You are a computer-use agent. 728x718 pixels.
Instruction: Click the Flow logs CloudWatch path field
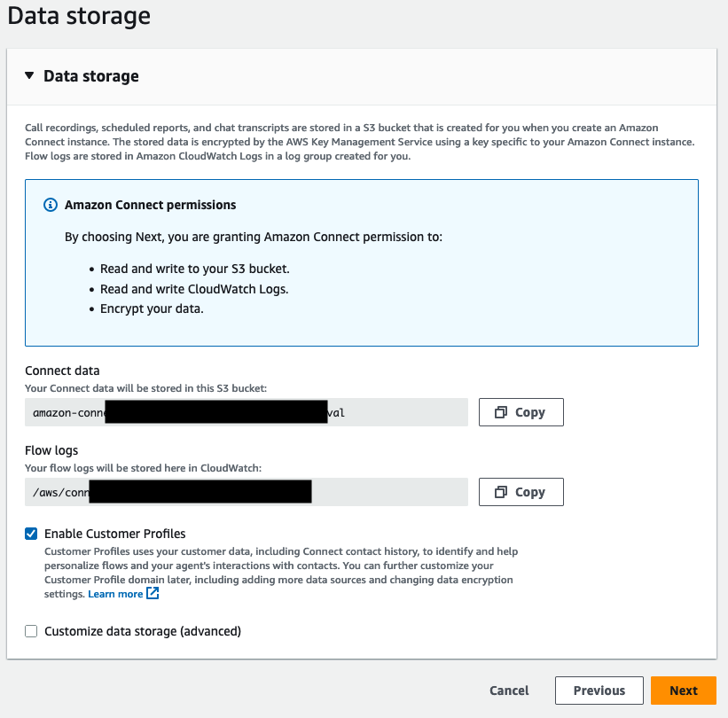click(246, 492)
